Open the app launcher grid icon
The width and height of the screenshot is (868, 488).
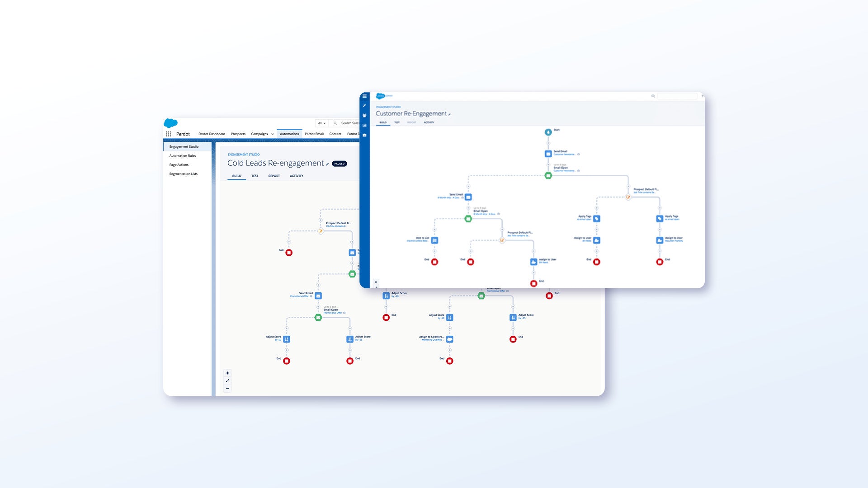tap(168, 134)
